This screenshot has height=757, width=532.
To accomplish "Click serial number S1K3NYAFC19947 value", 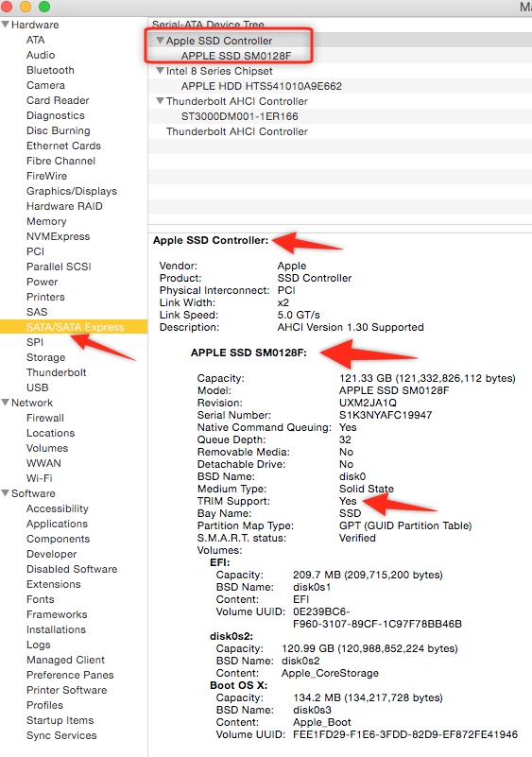I will [x=386, y=415].
